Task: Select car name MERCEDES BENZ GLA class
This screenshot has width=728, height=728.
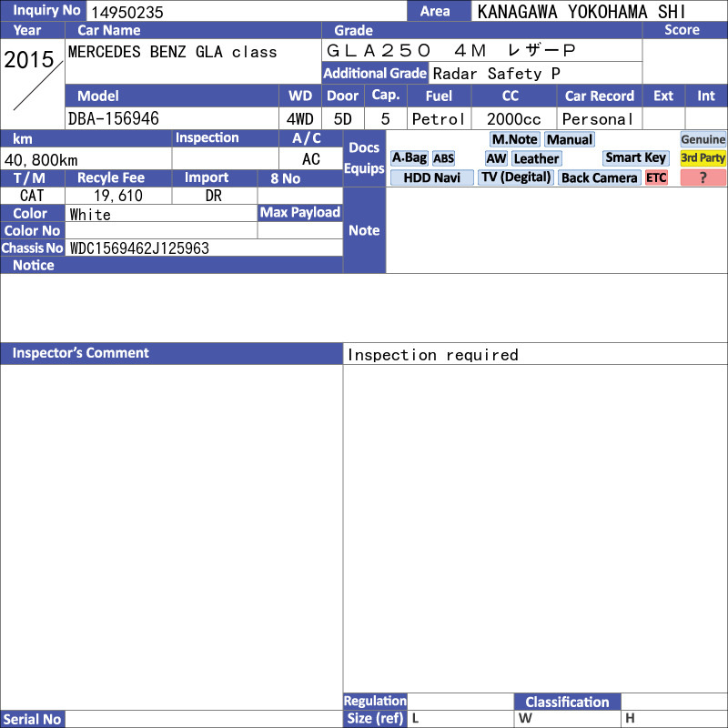Action: click(172, 52)
